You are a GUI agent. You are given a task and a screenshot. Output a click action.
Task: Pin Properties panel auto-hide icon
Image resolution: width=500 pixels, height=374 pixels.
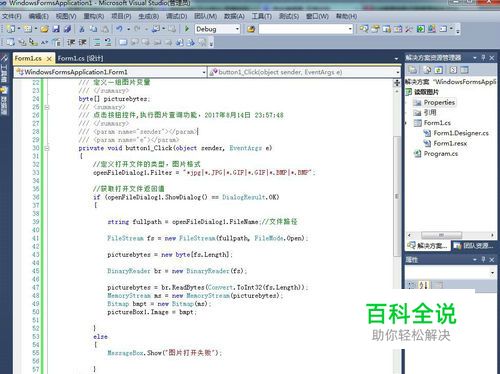(x=483, y=260)
